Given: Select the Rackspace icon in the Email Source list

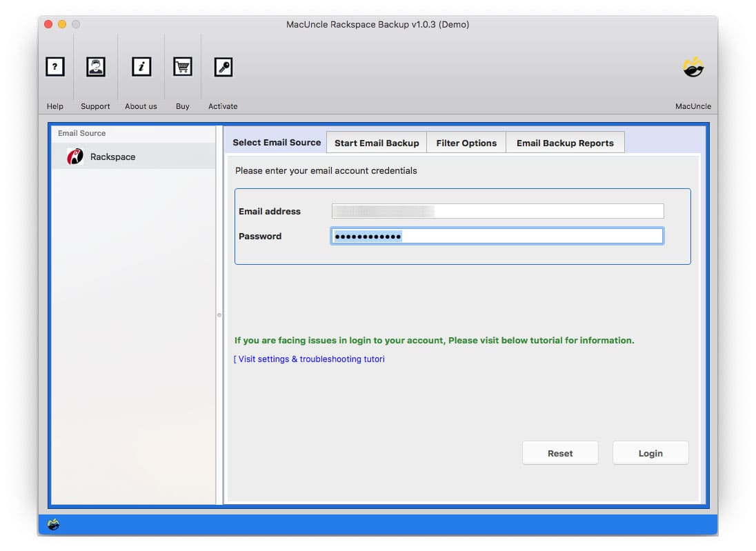Looking at the screenshot, I should coord(74,157).
